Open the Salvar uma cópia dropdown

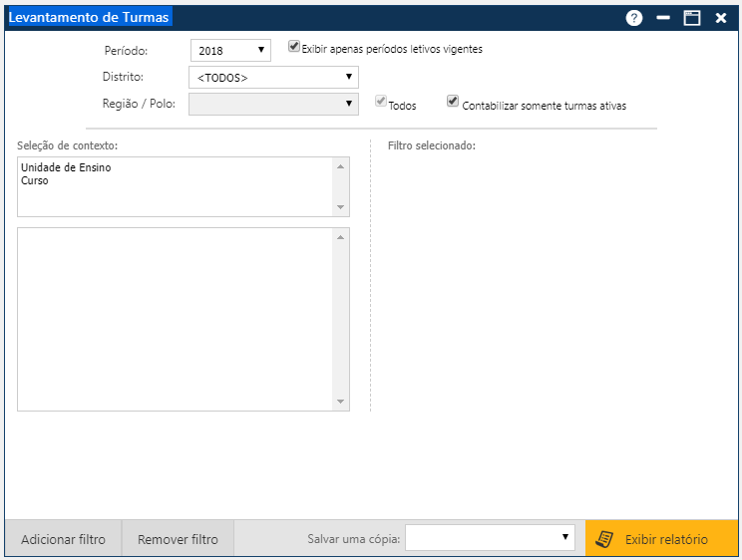(490, 538)
